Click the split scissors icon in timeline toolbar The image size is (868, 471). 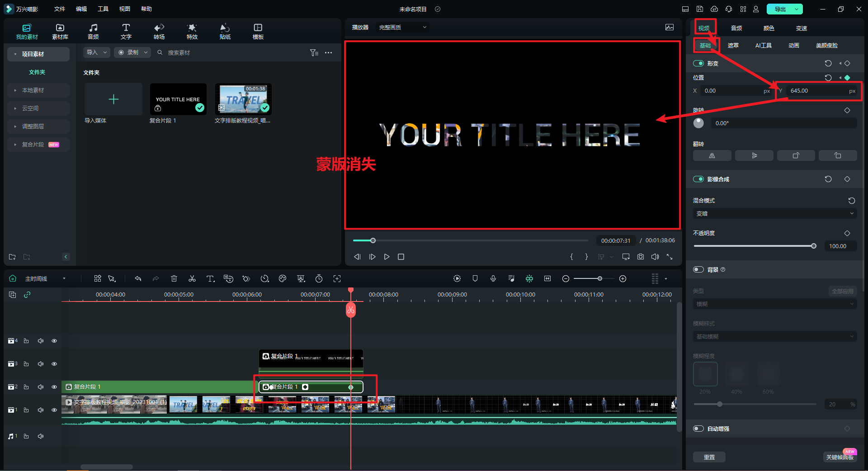click(x=192, y=279)
